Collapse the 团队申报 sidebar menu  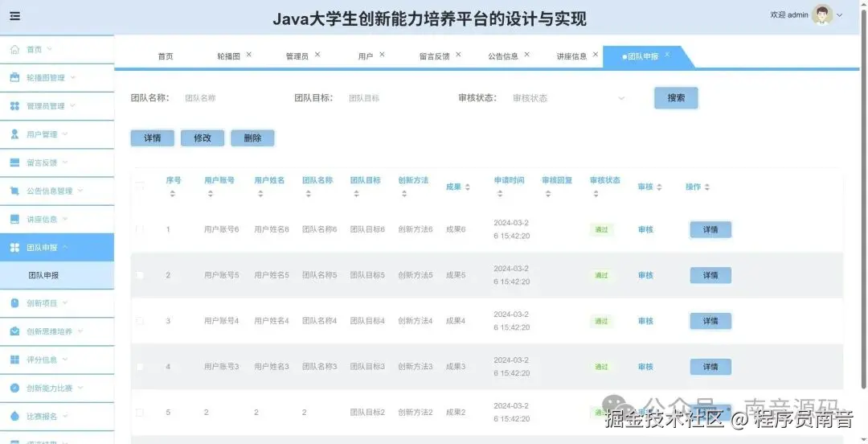[65, 247]
